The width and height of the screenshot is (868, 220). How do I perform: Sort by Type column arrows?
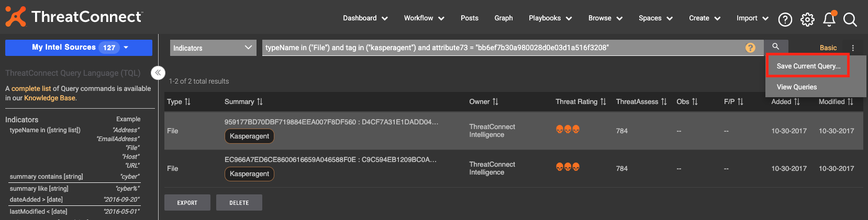(187, 102)
